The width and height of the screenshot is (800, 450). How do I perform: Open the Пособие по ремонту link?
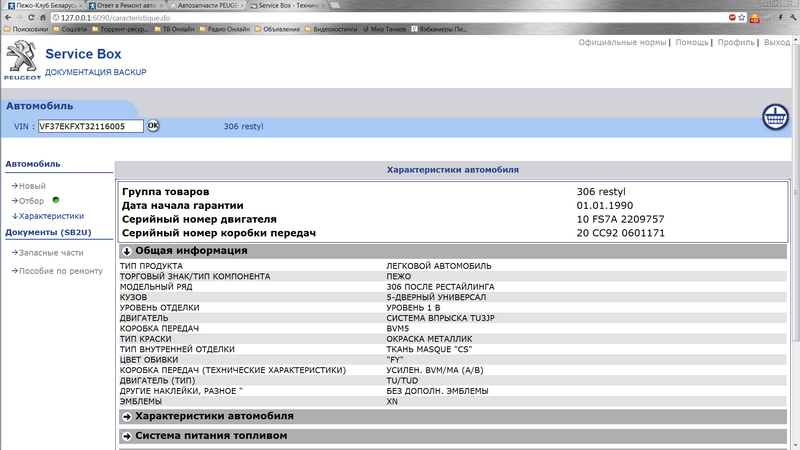(61, 271)
